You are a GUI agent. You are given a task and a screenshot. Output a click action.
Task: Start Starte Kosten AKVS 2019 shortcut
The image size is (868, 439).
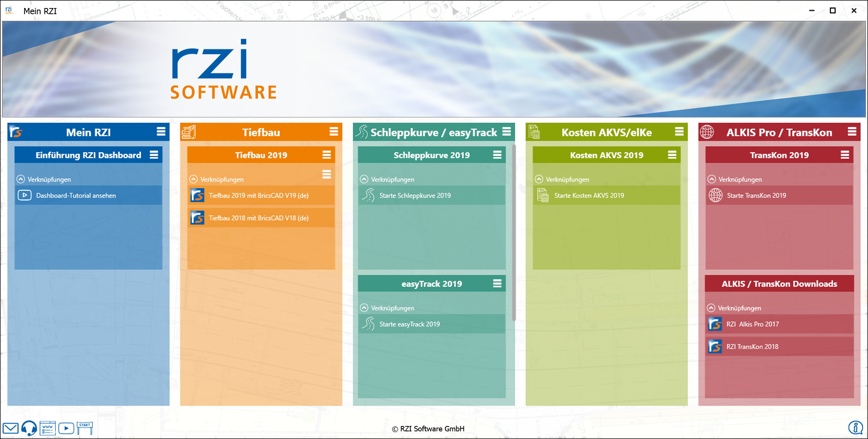pos(589,195)
